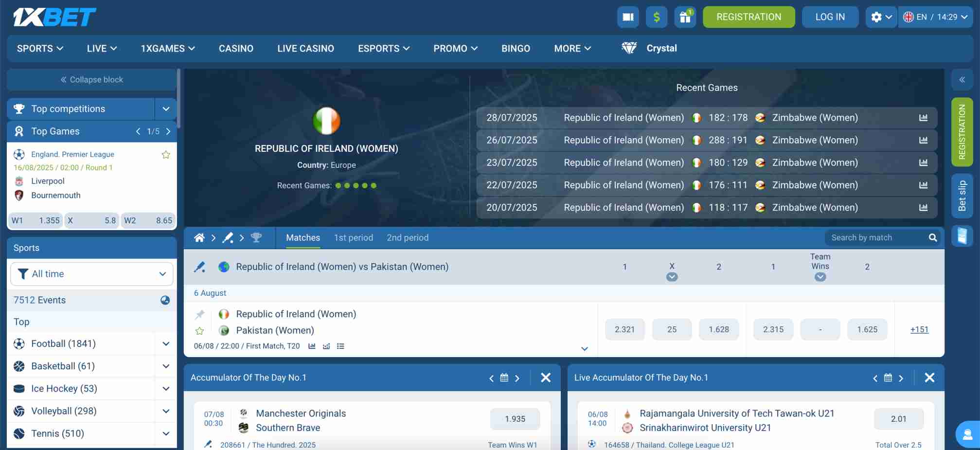Select W2 odds 8.65 for Bournemouth
This screenshot has height=450, width=980.
[148, 220]
